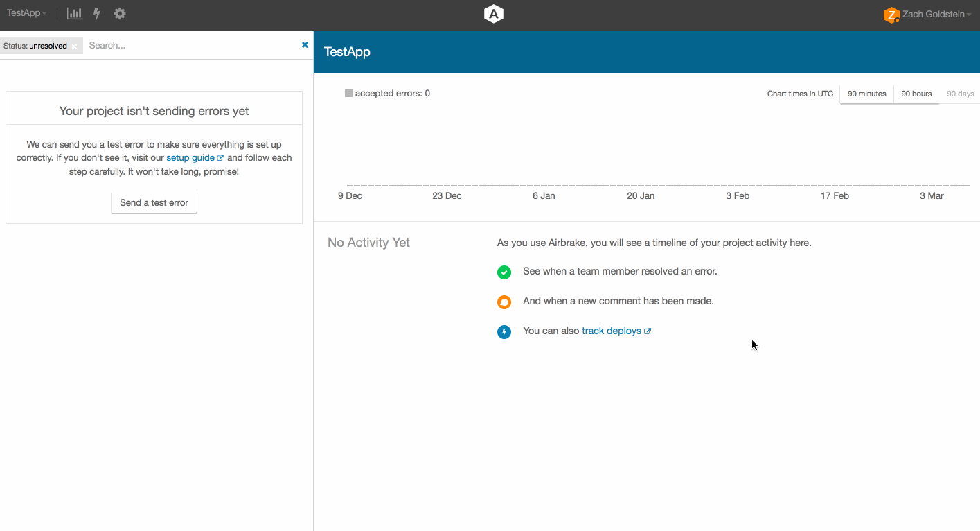Click the Airbrake hexagon logo
Screen dimensions: 980x531
tap(493, 14)
